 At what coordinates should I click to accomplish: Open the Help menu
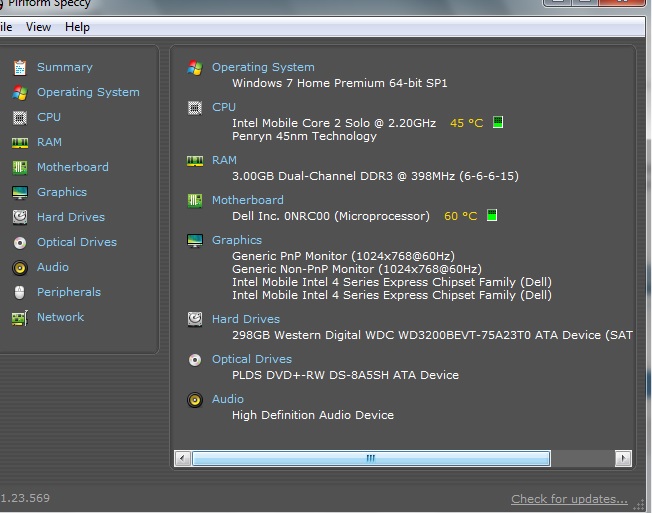[77, 27]
